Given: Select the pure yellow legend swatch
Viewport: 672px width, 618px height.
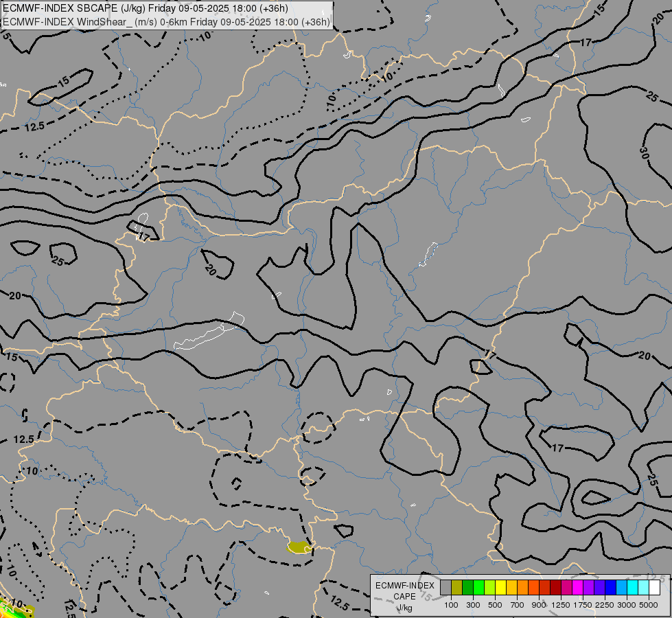Looking at the screenshot, I should (500, 588).
